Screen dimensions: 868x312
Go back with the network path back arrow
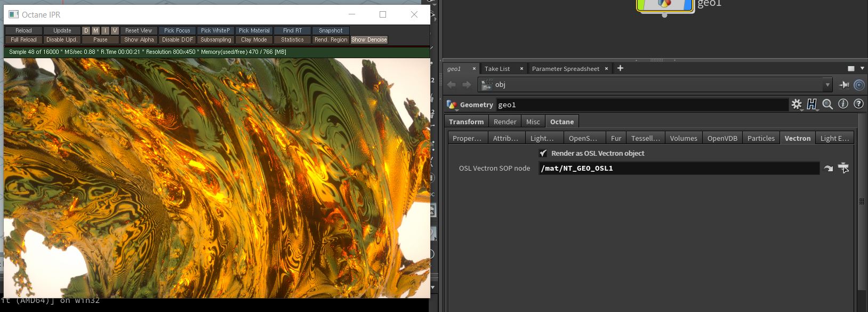pyautogui.click(x=452, y=85)
